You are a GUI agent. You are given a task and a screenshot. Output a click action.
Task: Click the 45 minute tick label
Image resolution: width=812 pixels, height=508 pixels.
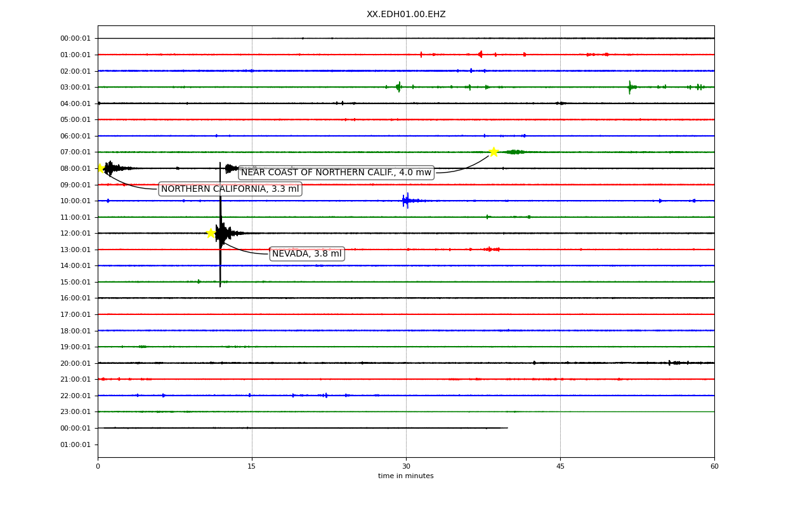click(560, 467)
